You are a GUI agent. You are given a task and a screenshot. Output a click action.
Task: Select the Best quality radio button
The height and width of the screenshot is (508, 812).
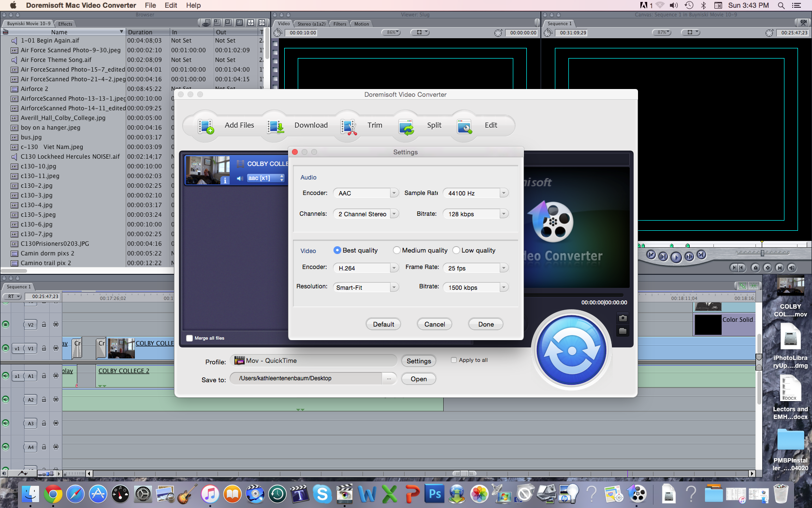337,250
